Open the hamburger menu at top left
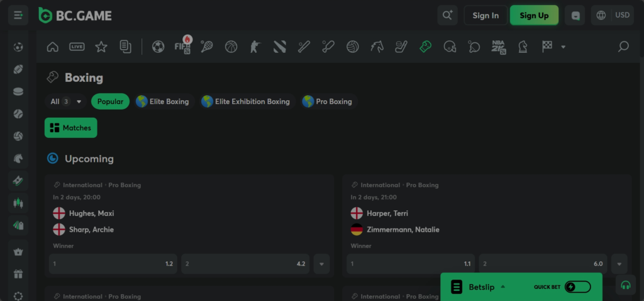Image resolution: width=644 pixels, height=301 pixels. 18,15
